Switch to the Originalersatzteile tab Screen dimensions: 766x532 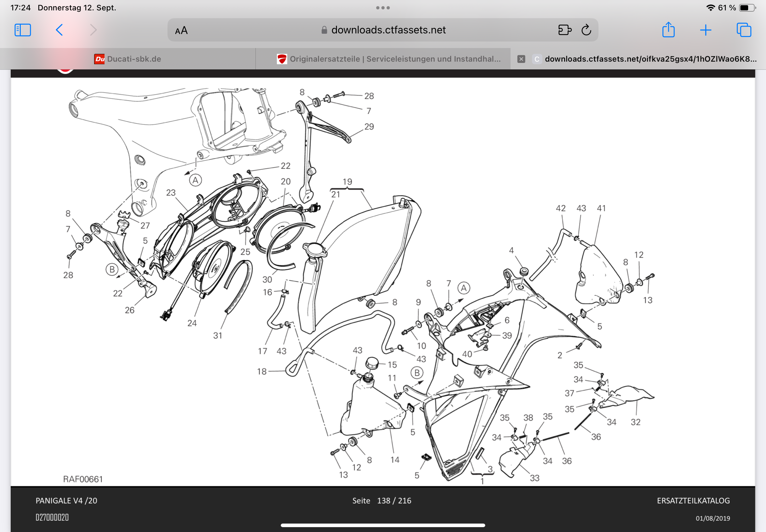(x=383, y=59)
